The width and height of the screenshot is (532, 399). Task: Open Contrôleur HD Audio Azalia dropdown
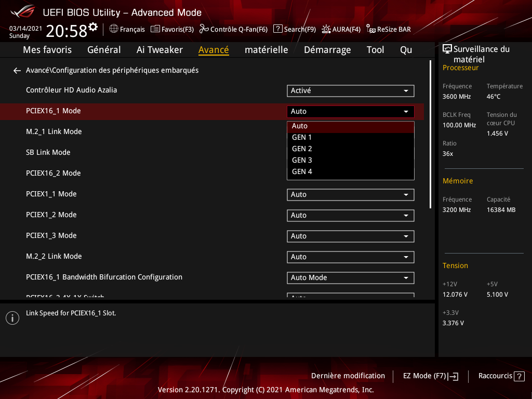point(351,90)
